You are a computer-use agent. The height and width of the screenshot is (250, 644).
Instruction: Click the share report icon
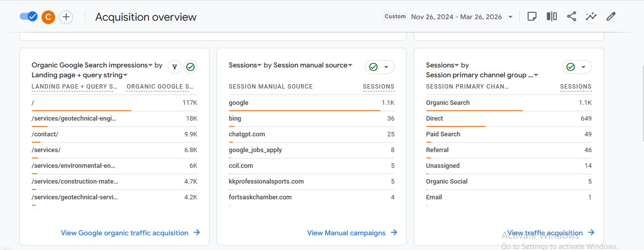(x=572, y=17)
